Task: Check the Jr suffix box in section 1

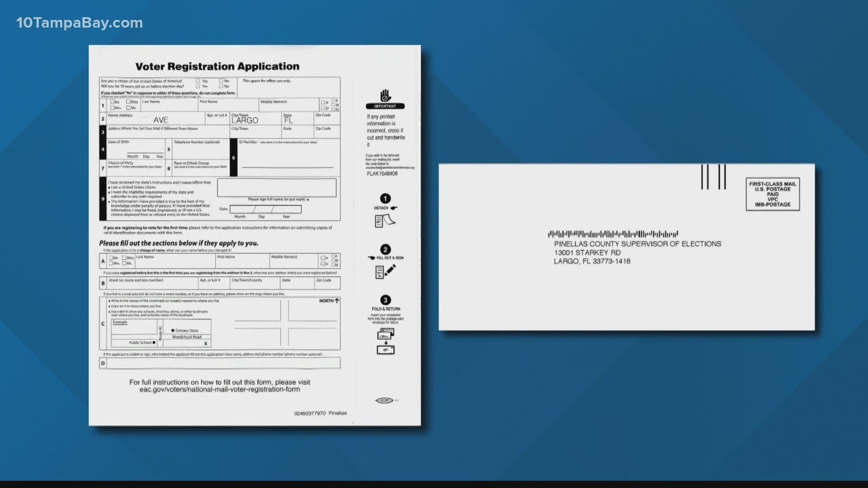Action: coord(323,103)
